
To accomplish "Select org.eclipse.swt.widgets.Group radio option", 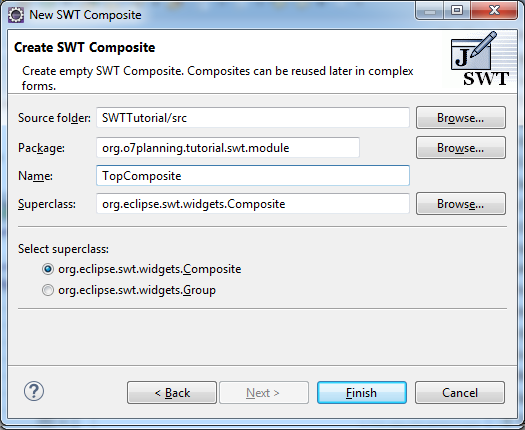I will pyautogui.click(x=129, y=290).
